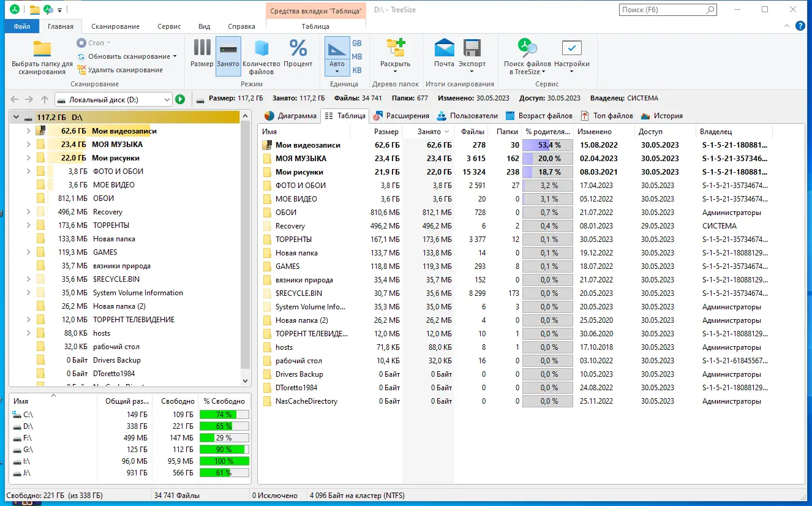
Task: Go forward with the navigation arrow
Action: pos(29,99)
